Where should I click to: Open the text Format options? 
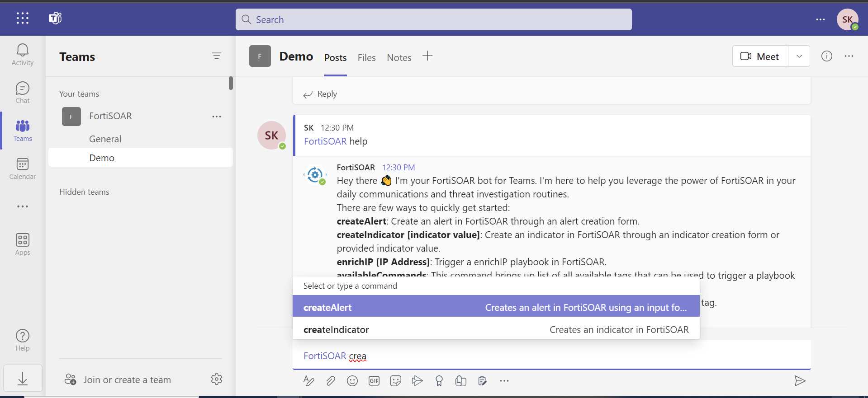[309, 381]
